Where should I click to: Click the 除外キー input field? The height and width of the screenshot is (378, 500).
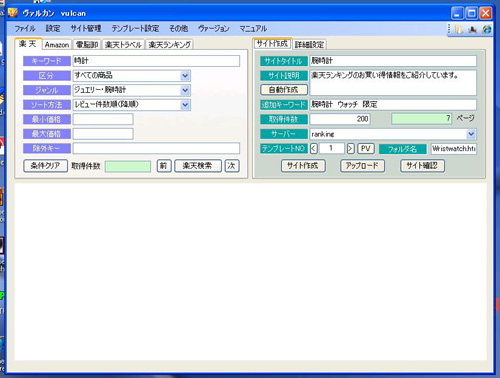[x=156, y=148]
